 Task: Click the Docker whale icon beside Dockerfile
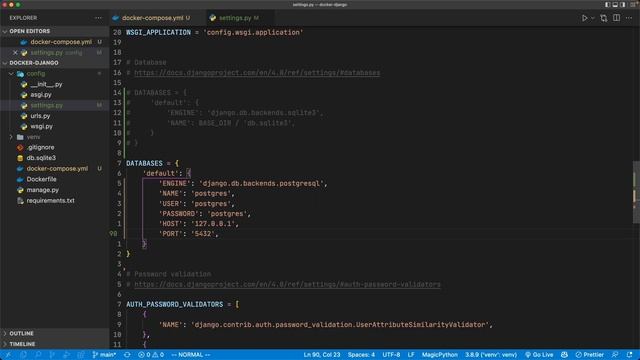coord(20,179)
